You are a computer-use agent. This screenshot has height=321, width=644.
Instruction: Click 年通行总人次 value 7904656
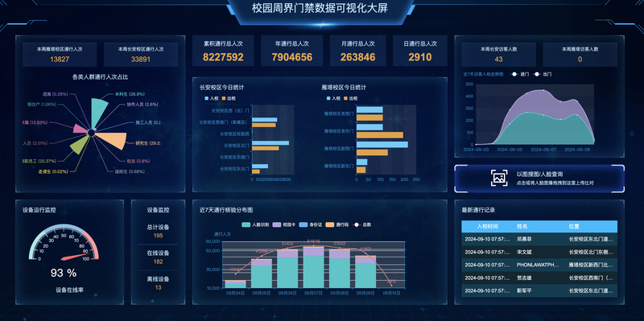(291, 57)
